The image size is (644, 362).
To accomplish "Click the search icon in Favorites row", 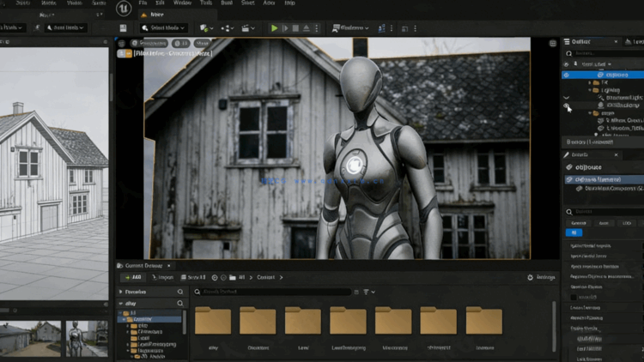I will click(179, 292).
